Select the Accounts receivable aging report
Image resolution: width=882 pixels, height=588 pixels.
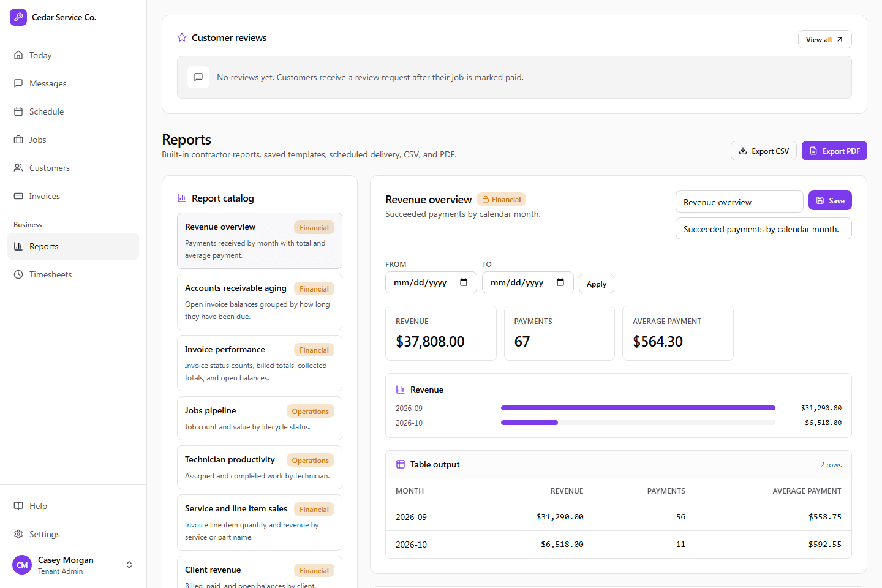tap(260, 302)
